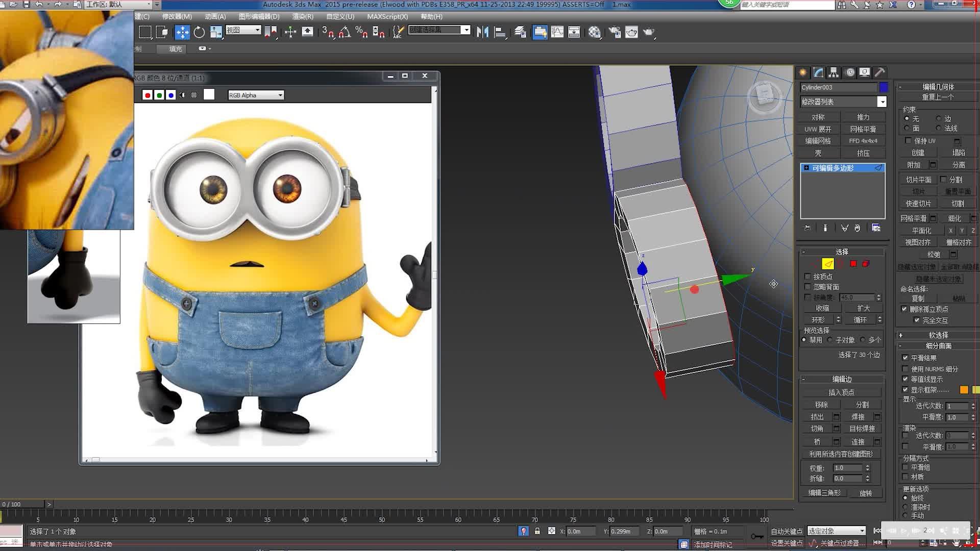The width and height of the screenshot is (980, 551).
Task: Open the 选定对象 key filter dropdown
Action: (x=837, y=531)
